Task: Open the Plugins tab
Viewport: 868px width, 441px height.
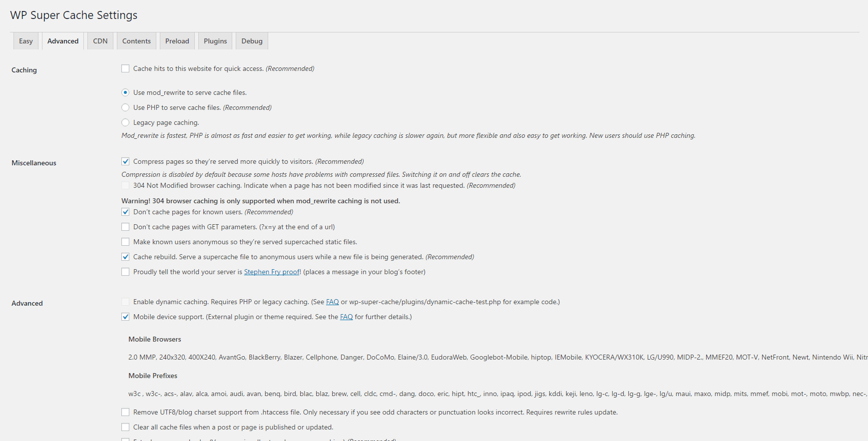Action: pos(215,41)
